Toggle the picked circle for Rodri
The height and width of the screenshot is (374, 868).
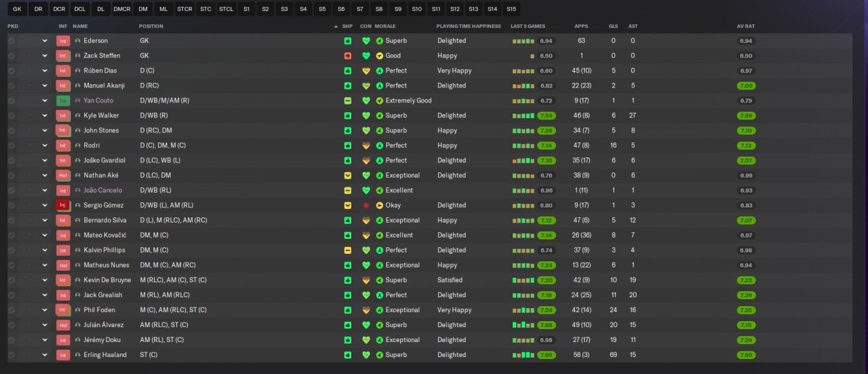click(12, 145)
